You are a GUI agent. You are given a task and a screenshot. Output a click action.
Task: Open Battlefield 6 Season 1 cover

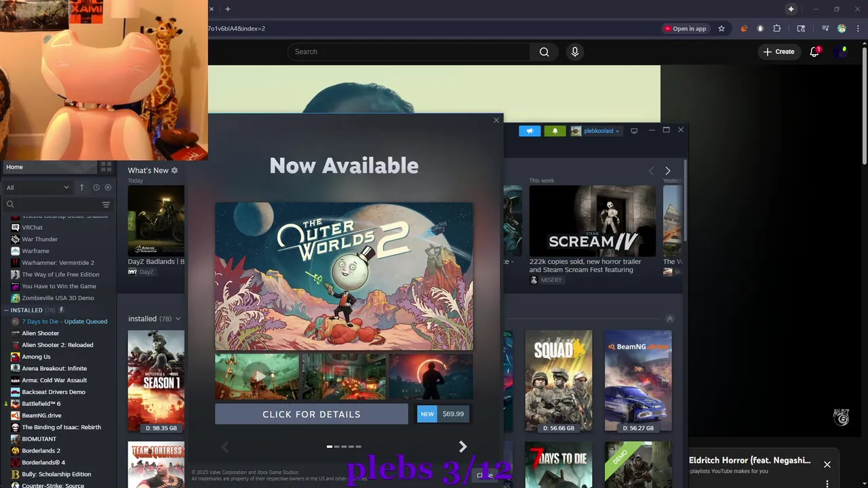pos(156,381)
